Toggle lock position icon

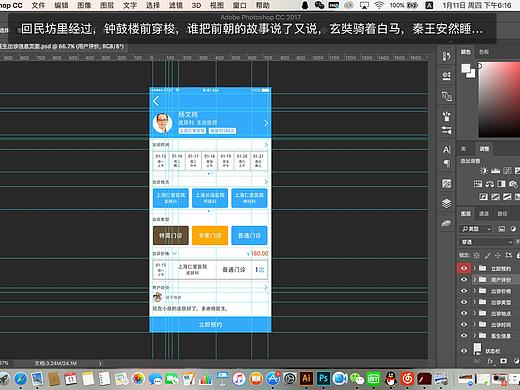pyautogui.click(x=498, y=255)
